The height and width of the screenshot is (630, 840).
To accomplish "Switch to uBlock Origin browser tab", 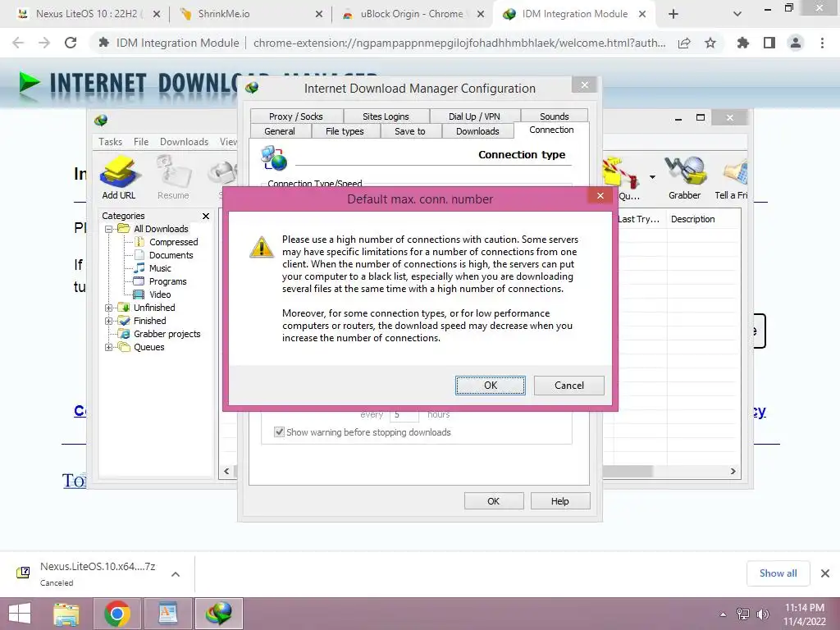I will coord(412,14).
